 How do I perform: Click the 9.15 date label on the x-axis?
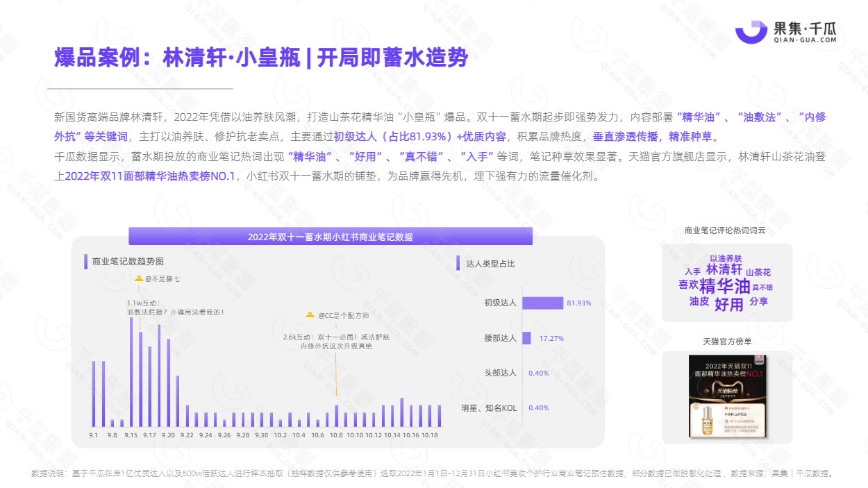pos(131,435)
